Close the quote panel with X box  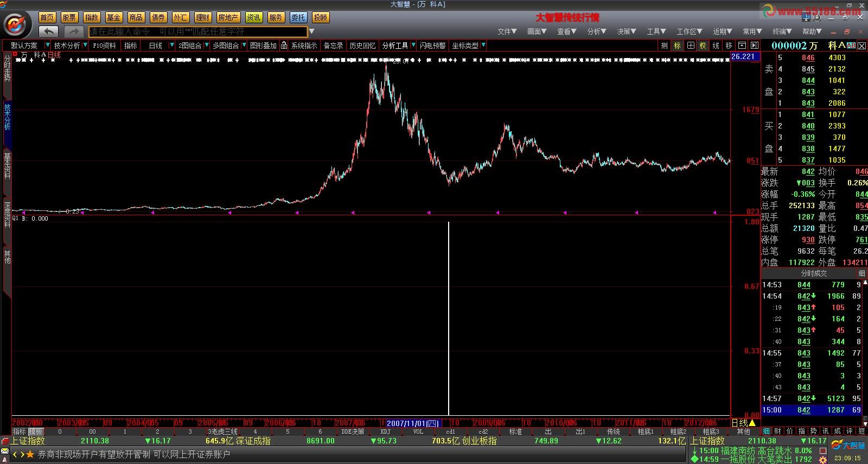click(863, 45)
